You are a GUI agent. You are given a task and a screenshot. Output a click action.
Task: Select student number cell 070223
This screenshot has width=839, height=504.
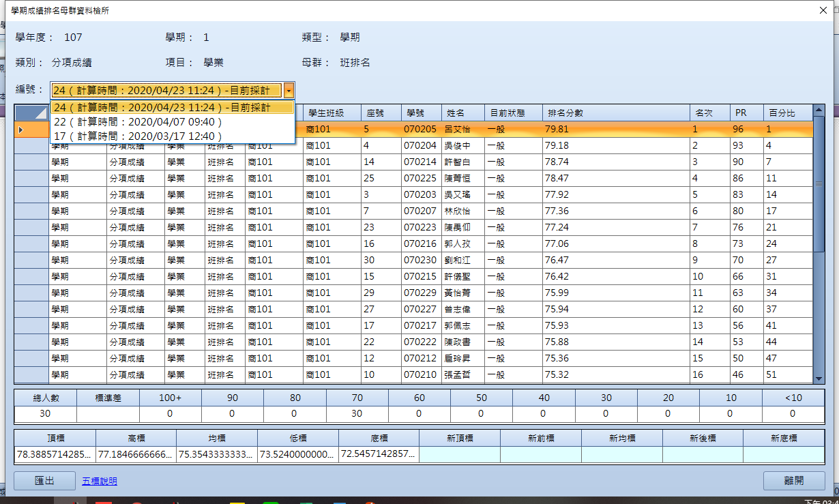[422, 227]
